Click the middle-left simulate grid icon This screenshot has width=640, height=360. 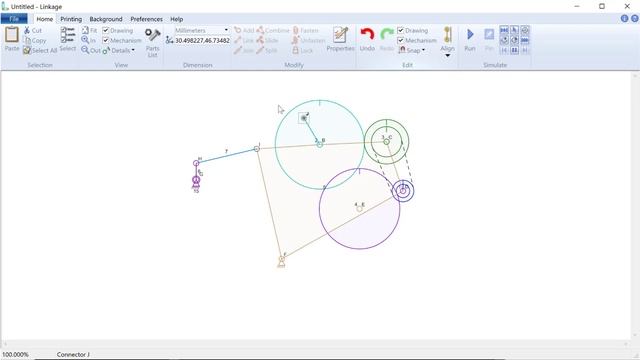(504, 40)
